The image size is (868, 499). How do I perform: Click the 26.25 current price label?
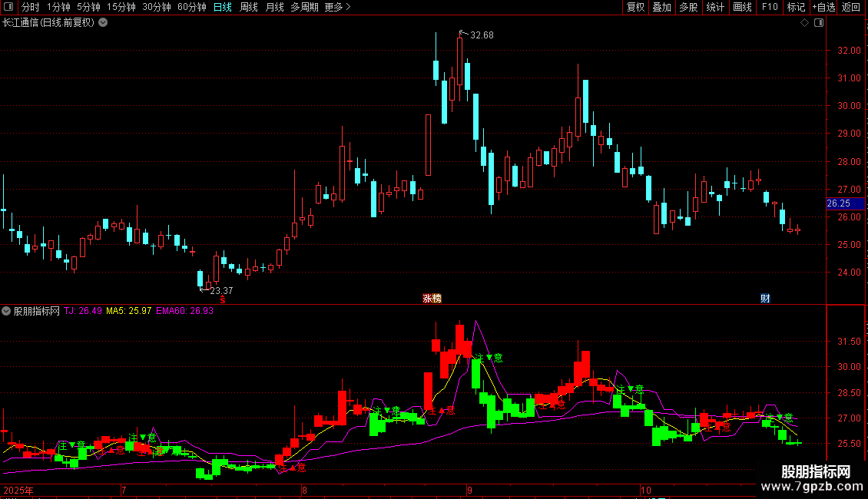[845, 203]
